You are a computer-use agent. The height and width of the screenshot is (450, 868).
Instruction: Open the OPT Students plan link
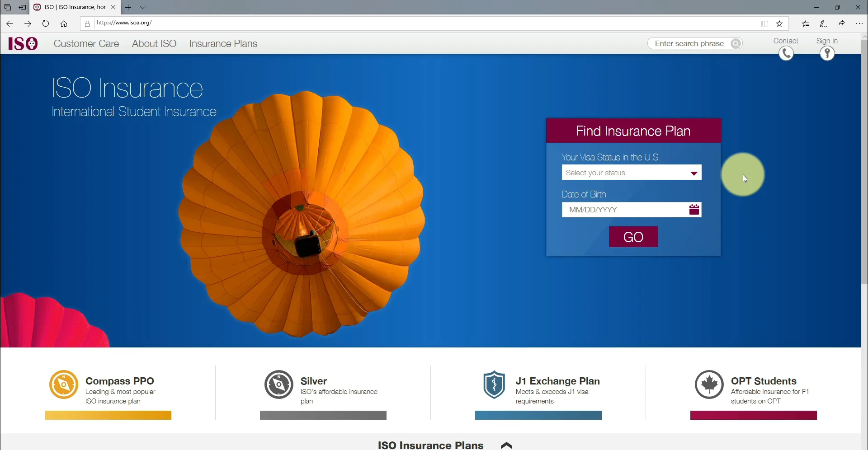click(764, 381)
